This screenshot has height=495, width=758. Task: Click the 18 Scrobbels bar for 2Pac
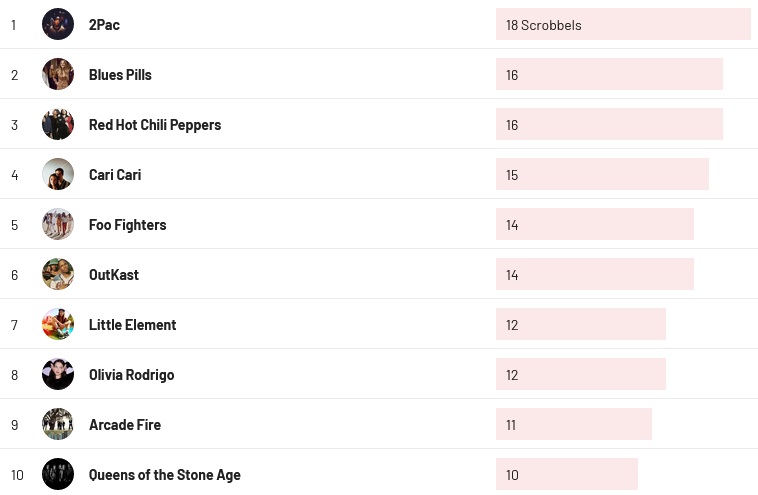click(x=623, y=24)
